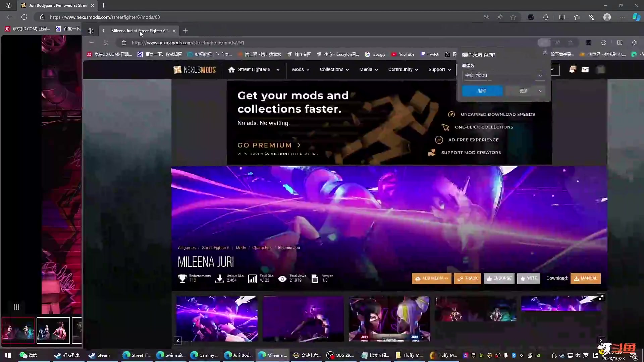
Task: Stop loading the Mileena Juri page
Action: pyautogui.click(x=106, y=43)
